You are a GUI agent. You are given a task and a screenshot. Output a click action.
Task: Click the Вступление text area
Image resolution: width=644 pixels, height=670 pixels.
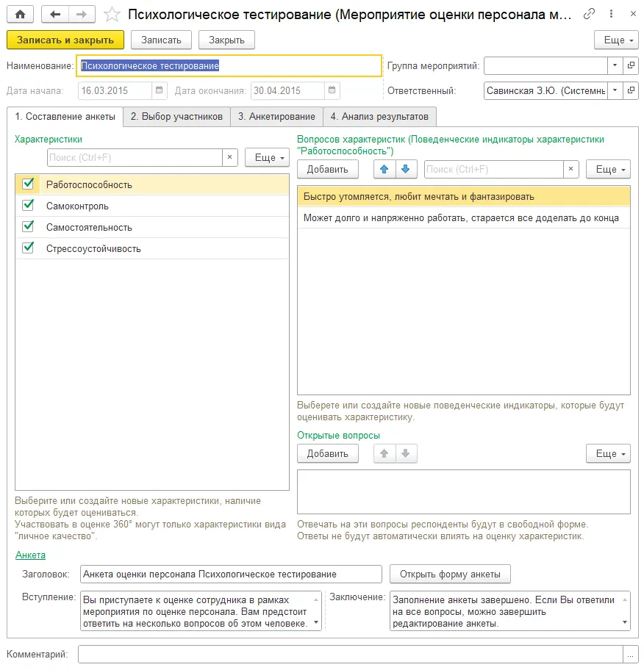coord(201,611)
